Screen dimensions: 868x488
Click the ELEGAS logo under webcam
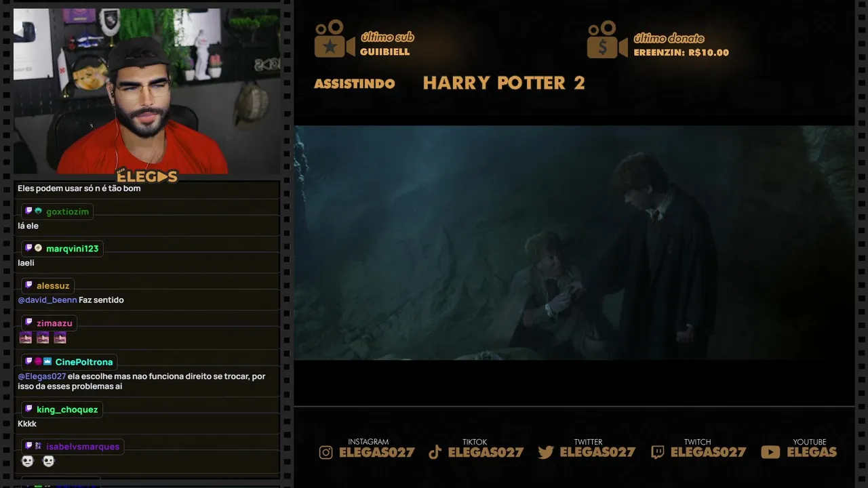pos(146,176)
